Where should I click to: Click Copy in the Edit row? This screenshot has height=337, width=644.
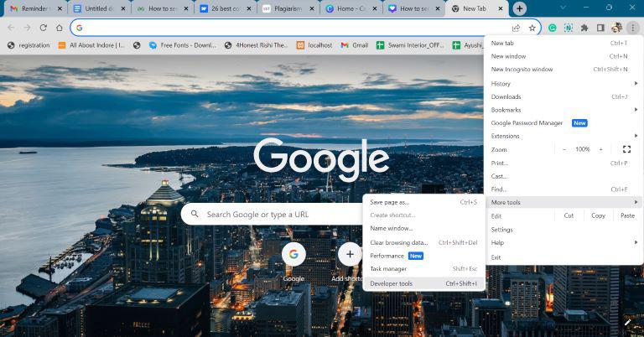tap(598, 216)
